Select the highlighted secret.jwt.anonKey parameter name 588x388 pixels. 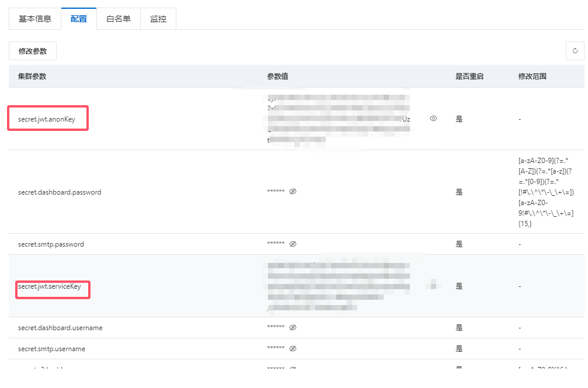click(x=47, y=117)
